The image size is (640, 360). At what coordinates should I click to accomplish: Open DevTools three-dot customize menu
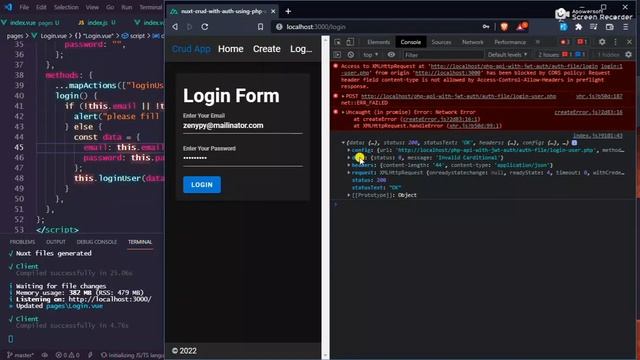tap(615, 42)
